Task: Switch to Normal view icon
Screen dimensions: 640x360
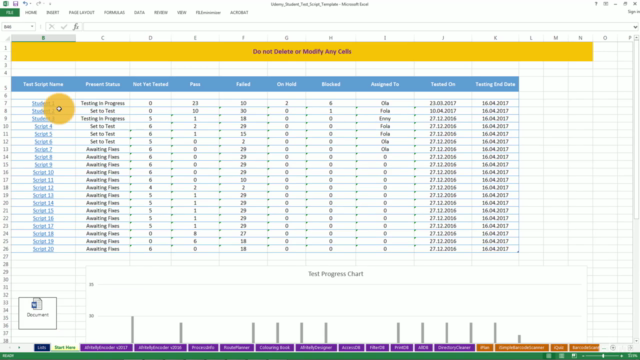Action: [x=549, y=356]
